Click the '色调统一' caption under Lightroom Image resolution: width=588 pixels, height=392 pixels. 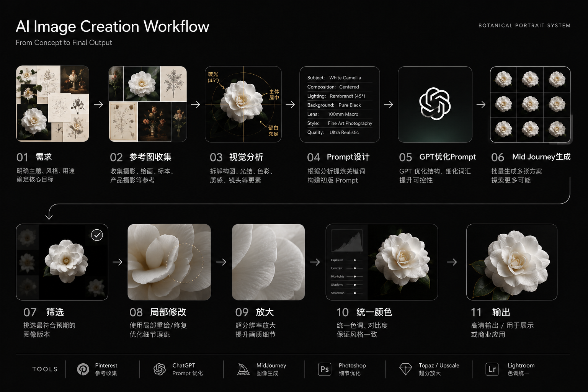point(518,373)
